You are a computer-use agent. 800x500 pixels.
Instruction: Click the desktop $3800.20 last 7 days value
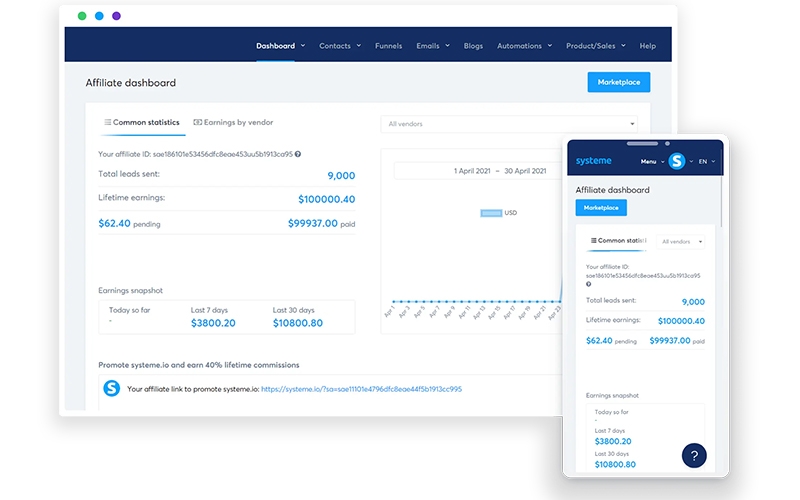click(213, 323)
